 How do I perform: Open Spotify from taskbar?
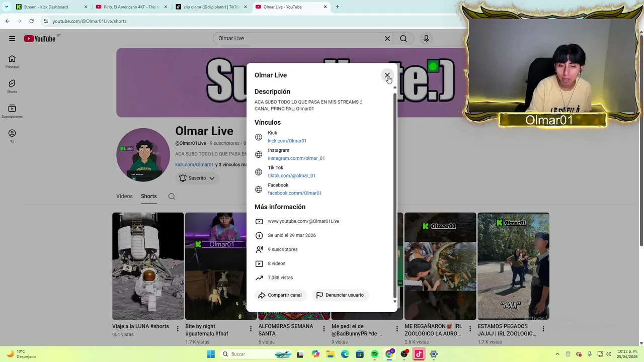point(374,354)
